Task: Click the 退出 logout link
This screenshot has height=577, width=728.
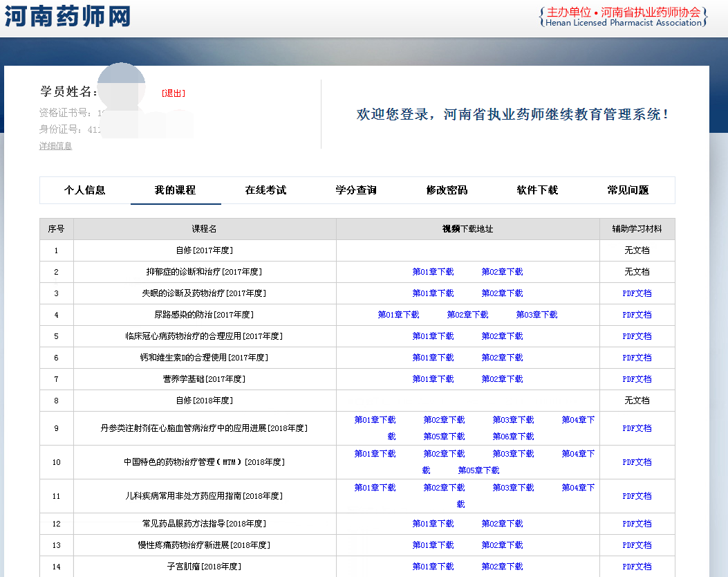Action: 174,93
